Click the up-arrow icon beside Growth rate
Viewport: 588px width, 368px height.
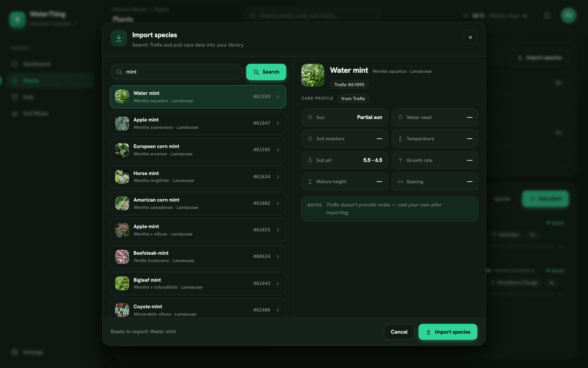coord(400,160)
